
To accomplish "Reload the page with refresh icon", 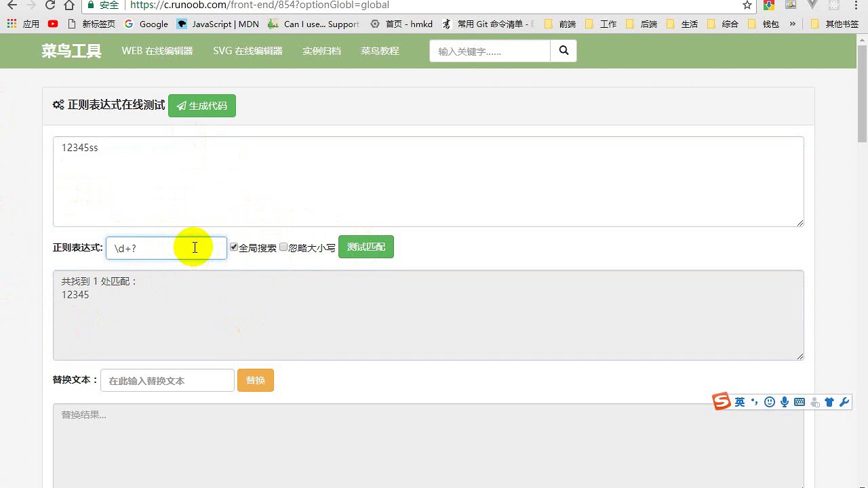I will click(x=50, y=5).
